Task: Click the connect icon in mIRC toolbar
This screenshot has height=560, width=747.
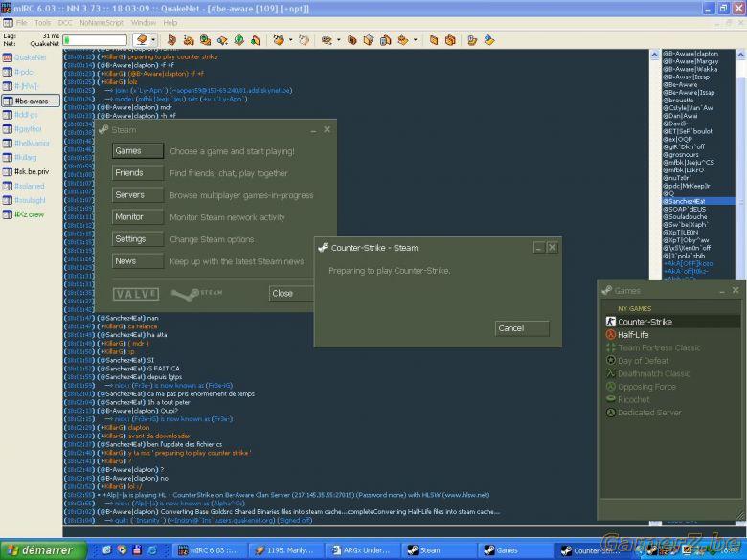Action: (142, 40)
